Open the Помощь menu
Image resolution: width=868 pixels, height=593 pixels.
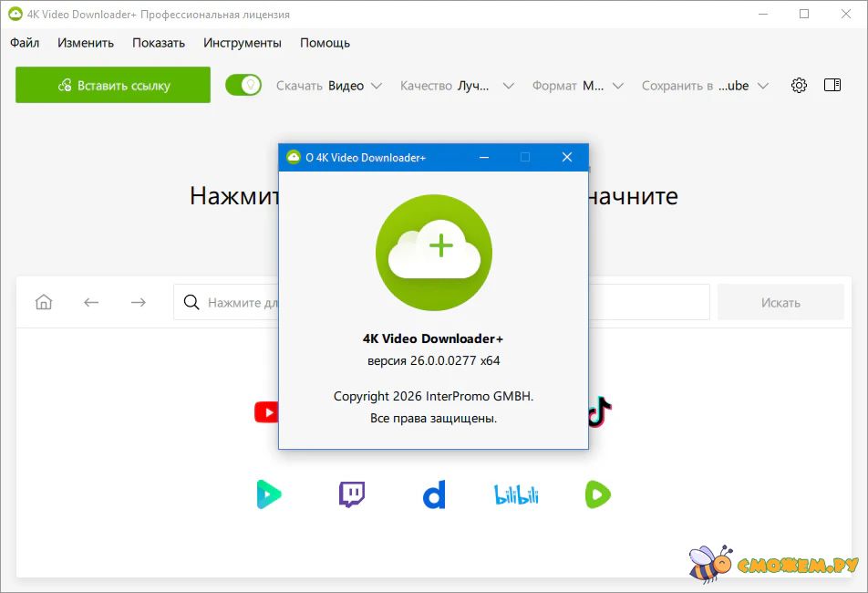pyautogui.click(x=325, y=43)
